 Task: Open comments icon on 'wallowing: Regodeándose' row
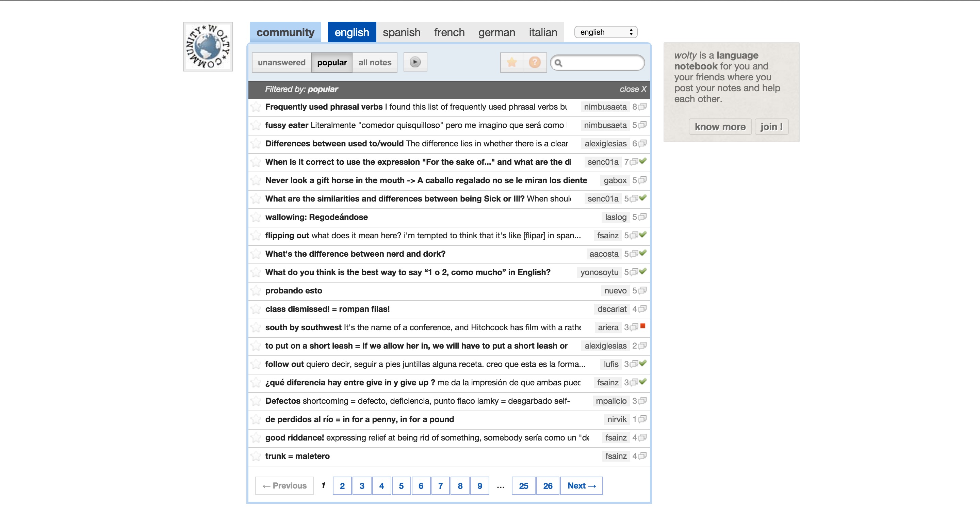point(642,217)
